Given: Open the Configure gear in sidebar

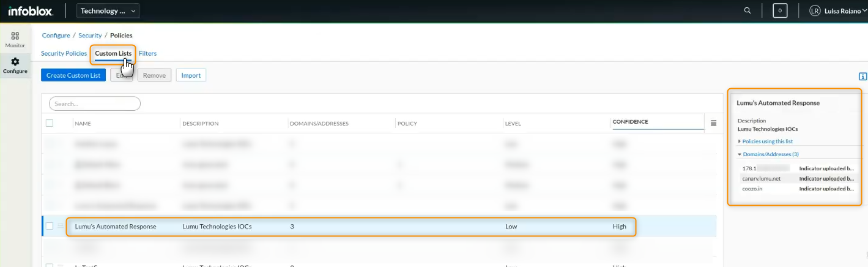Looking at the screenshot, I should (15, 65).
